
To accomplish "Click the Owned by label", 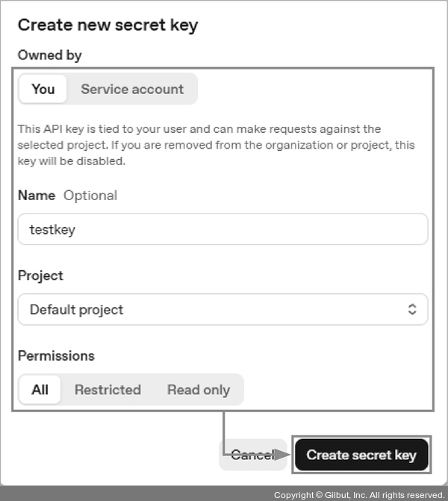I will coord(50,55).
